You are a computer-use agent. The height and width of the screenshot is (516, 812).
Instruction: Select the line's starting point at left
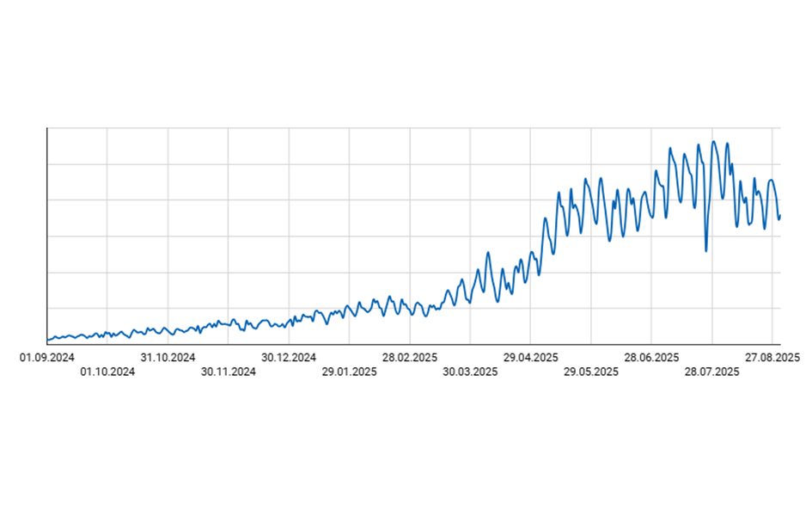tap(48, 340)
